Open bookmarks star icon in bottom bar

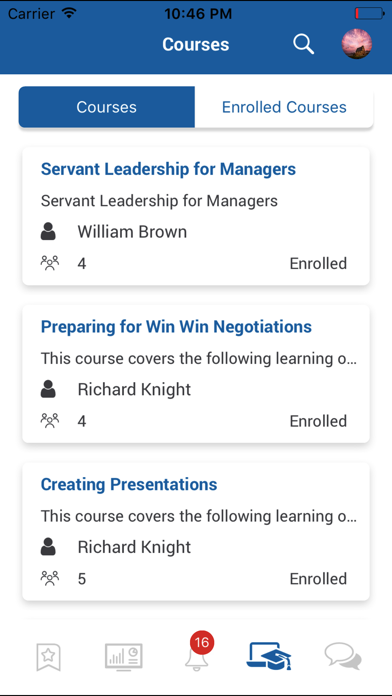[48, 657]
